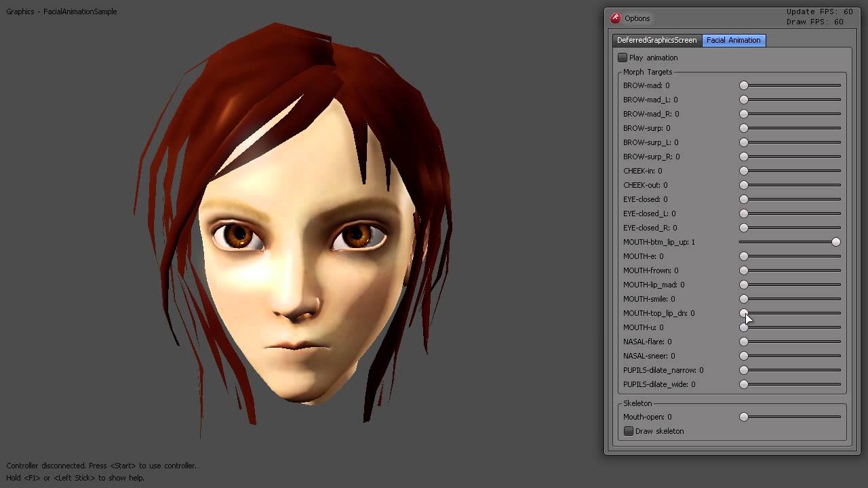This screenshot has width=868, height=488.
Task: Click the MOUTH-lip_mad slider handle
Action: [x=744, y=285]
